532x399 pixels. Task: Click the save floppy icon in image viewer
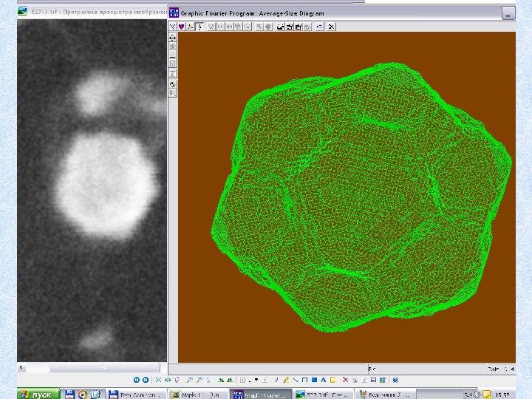[373, 380]
